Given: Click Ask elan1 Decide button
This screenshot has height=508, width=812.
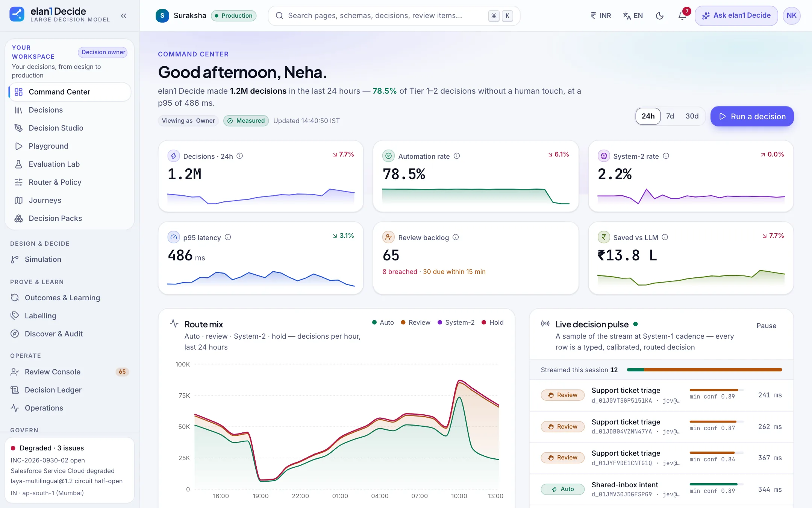Looking at the screenshot, I should click(736, 15).
